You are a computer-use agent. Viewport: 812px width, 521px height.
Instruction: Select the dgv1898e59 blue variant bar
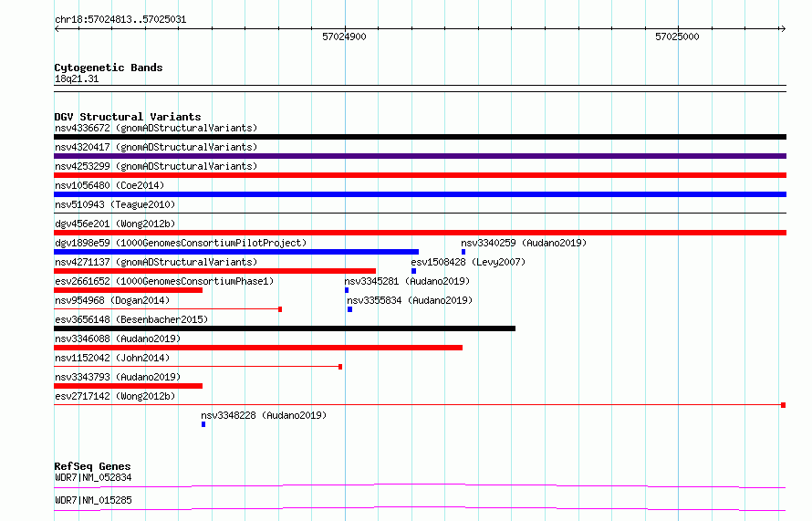(236, 252)
